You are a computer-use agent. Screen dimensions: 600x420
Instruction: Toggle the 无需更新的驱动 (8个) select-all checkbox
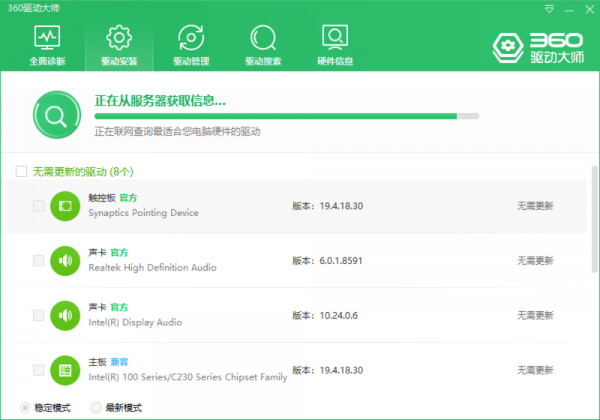pyautogui.click(x=21, y=171)
